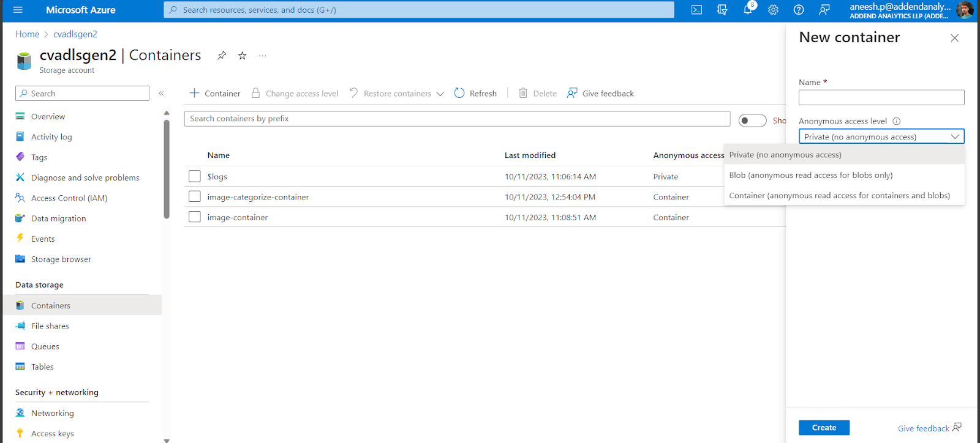
Task: Click Change access level in toolbar
Action: 295,94
